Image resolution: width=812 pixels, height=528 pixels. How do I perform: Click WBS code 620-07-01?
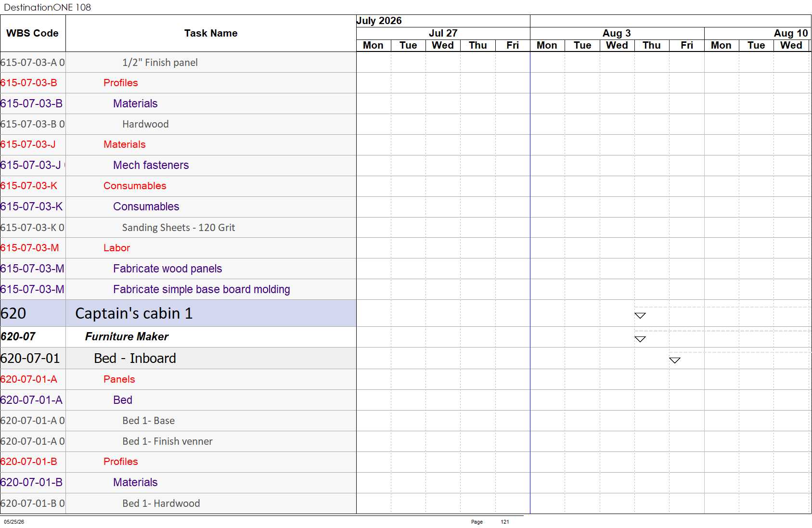(30, 358)
